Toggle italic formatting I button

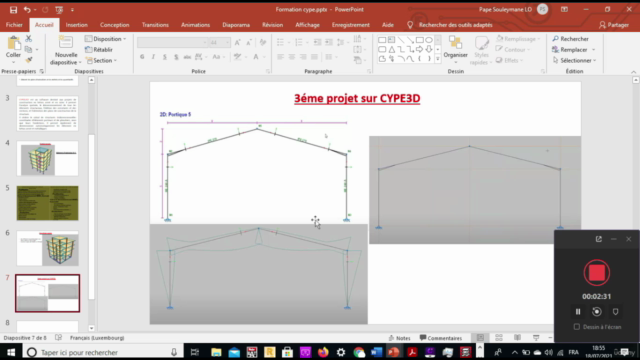pos(153,57)
